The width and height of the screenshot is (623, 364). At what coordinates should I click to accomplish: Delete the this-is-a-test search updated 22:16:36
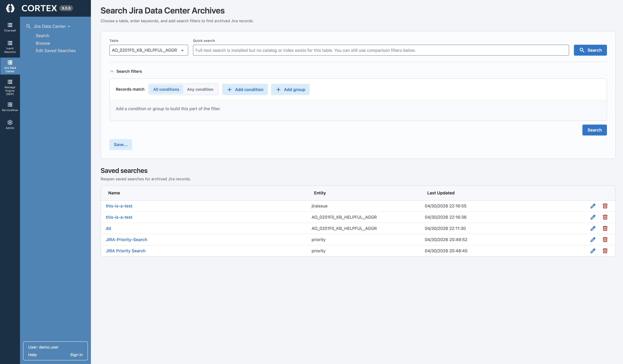point(605,217)
